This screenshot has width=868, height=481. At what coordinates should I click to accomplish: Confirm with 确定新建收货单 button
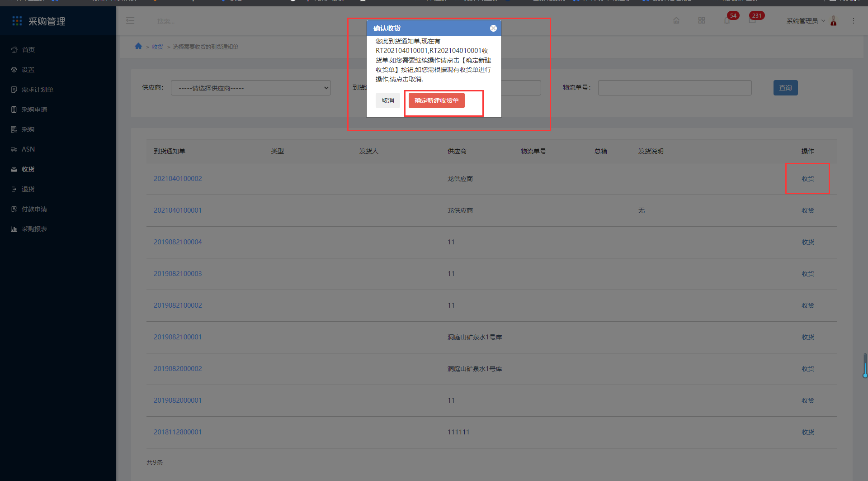coord(436,100)
